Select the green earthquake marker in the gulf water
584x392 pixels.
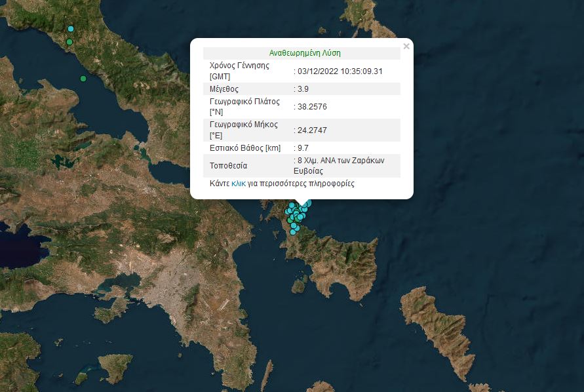click(83, 79)
